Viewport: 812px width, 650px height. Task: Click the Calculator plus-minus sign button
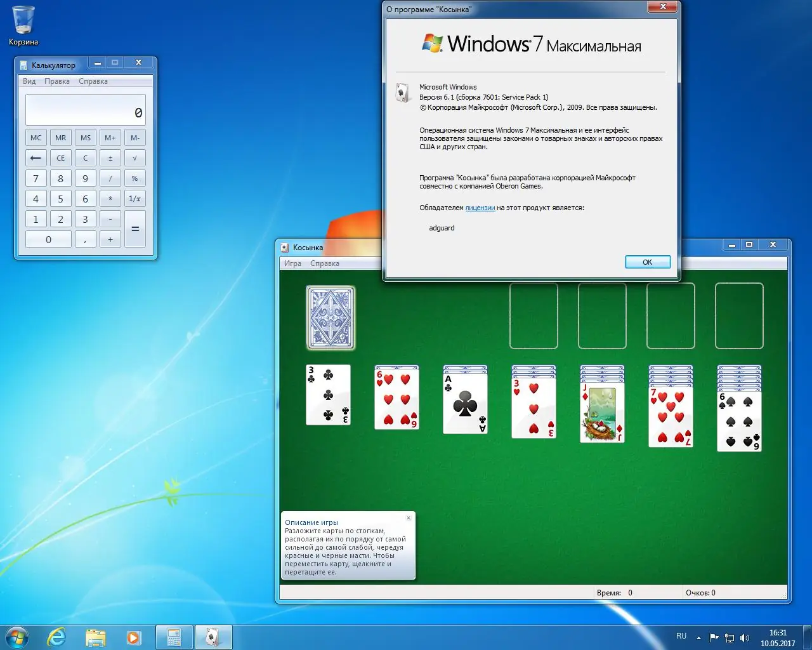click(110, 158)
